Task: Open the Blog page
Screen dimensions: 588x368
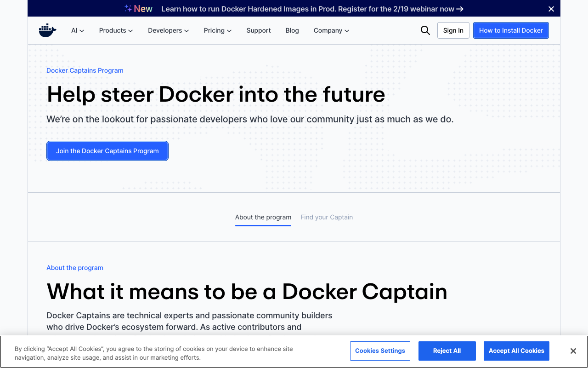Action: [292, 30]
